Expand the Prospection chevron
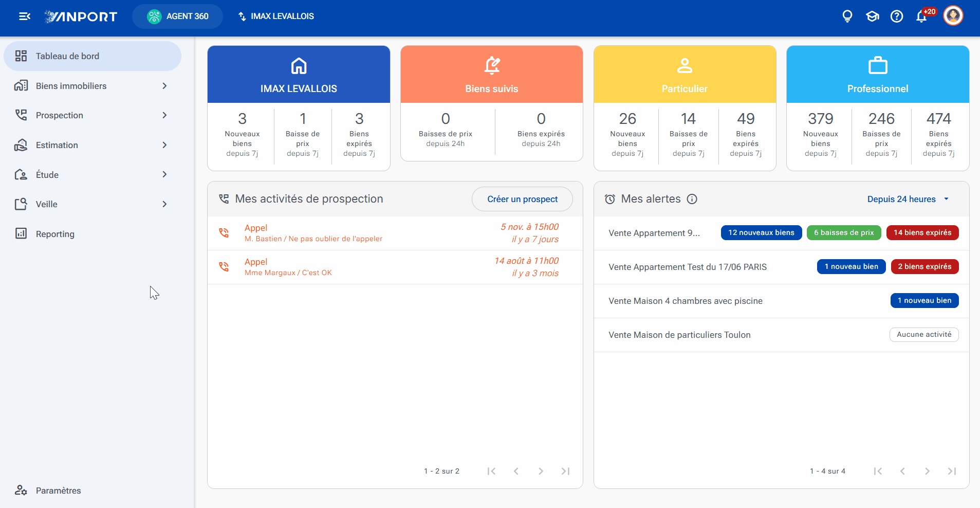Viewport: 980px width, 508px height. [164, 115]
